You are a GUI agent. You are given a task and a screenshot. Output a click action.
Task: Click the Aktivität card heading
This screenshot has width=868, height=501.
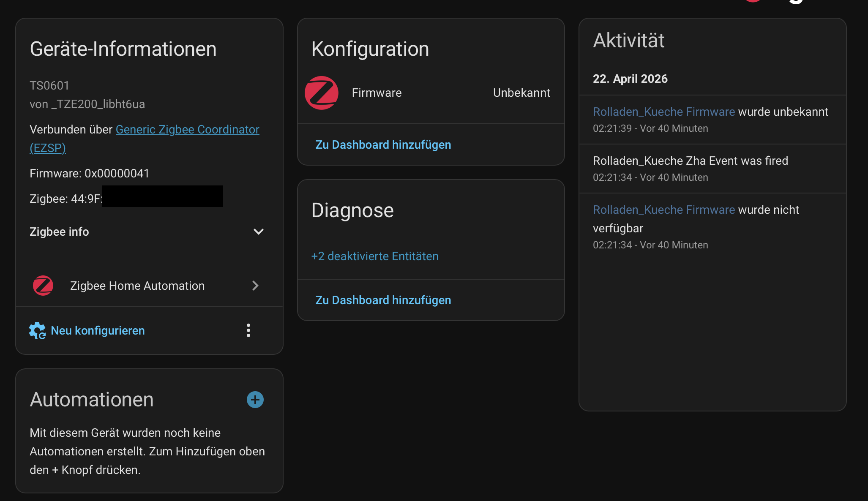pyautogui.click(x=628, y=41)
